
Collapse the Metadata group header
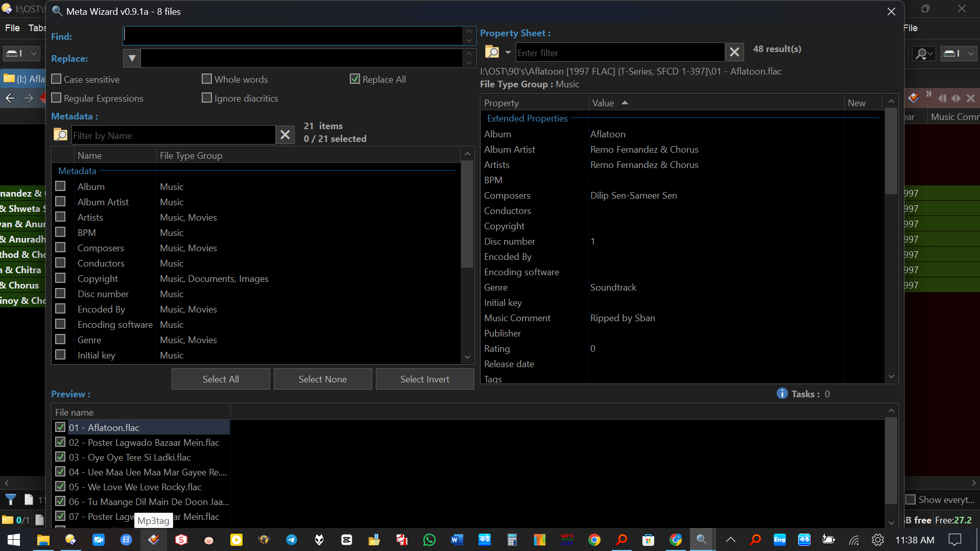coord(77,171)
